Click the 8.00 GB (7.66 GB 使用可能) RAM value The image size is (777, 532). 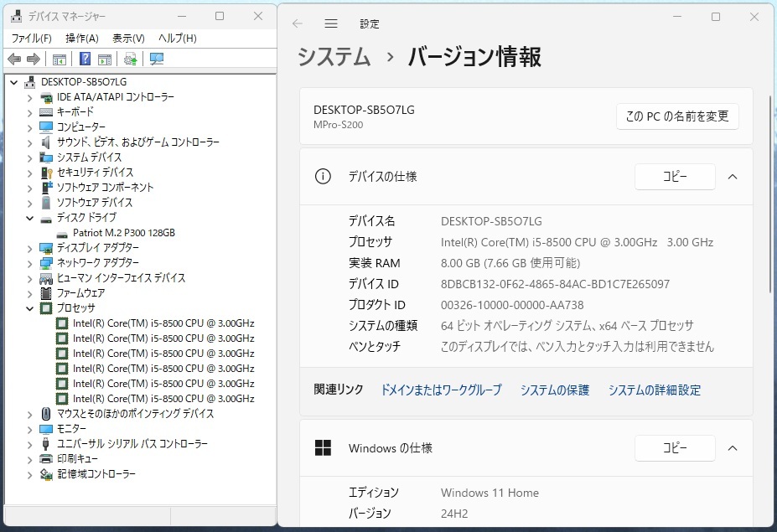click(x=510, y=263)
